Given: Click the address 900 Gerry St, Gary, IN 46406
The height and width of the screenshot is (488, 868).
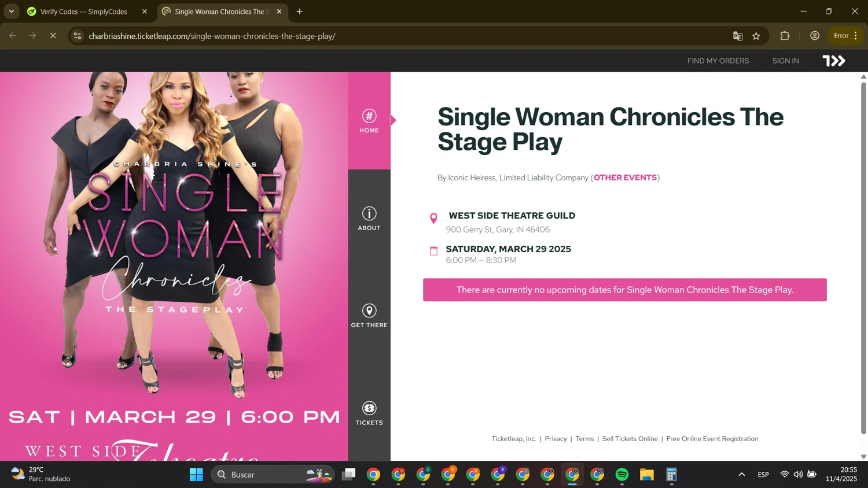Looking at the screenshot, I should tap(498, 230).
